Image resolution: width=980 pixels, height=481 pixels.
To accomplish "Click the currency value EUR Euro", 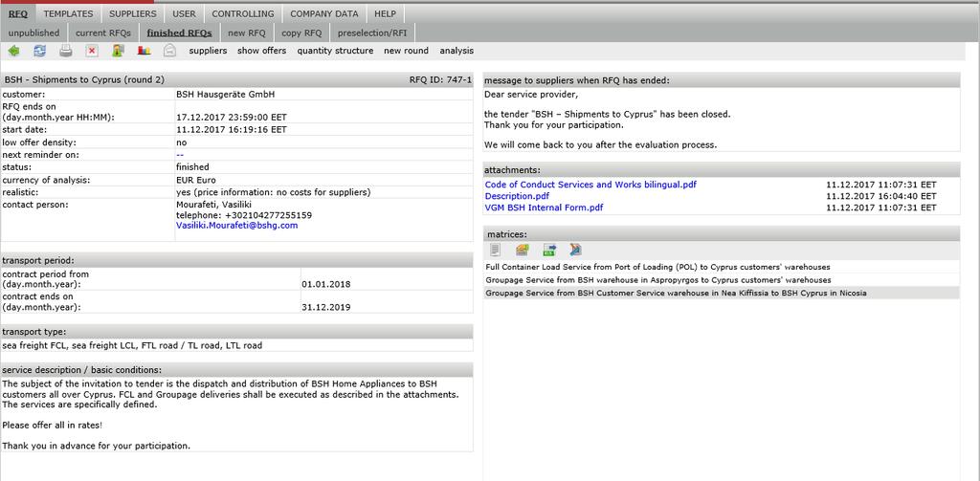I will pyautogui.click(x=195, y=180).
